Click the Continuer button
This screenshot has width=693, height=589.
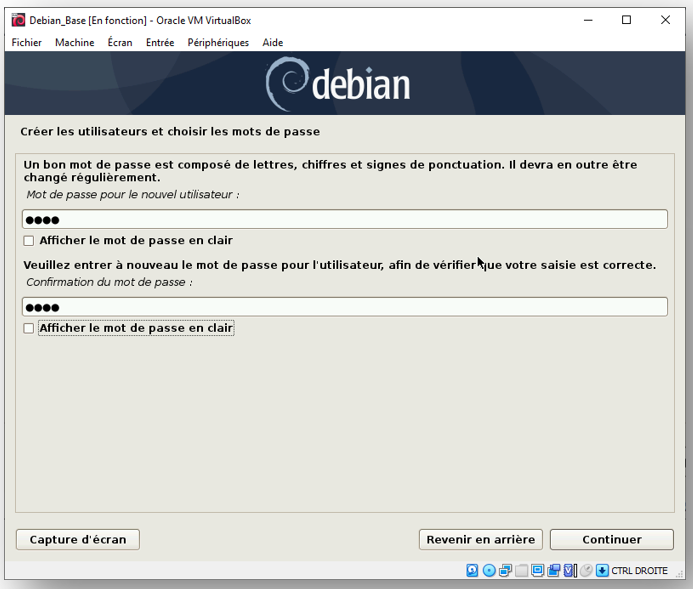[612, 540]
